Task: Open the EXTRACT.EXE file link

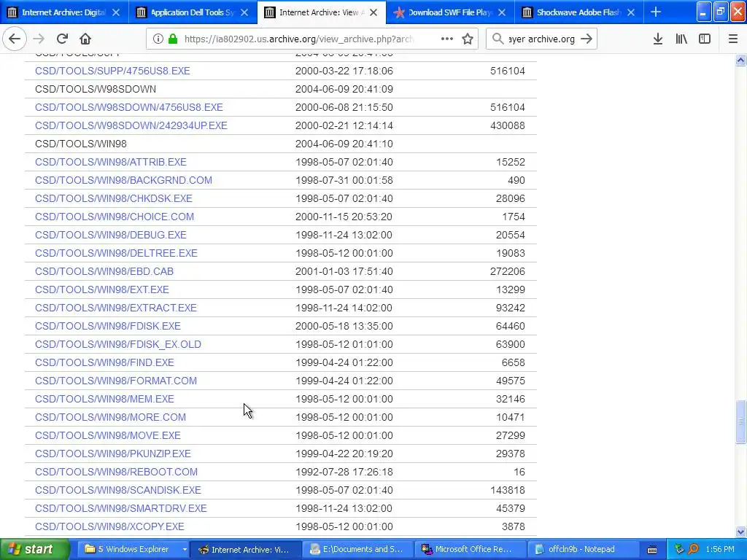Action: pos(116,308)
